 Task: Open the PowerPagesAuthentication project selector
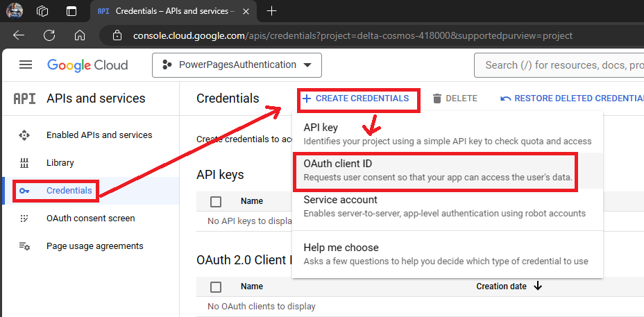tap(237, 65)
